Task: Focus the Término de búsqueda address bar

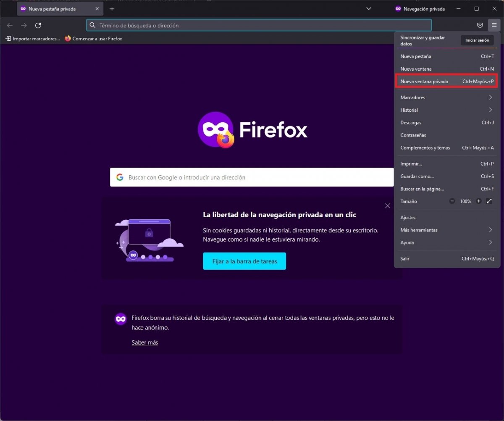Action: [259, 25]
